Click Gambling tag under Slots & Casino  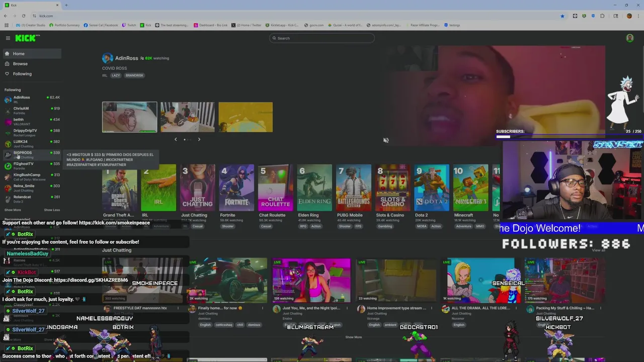[x=385, y=226]
